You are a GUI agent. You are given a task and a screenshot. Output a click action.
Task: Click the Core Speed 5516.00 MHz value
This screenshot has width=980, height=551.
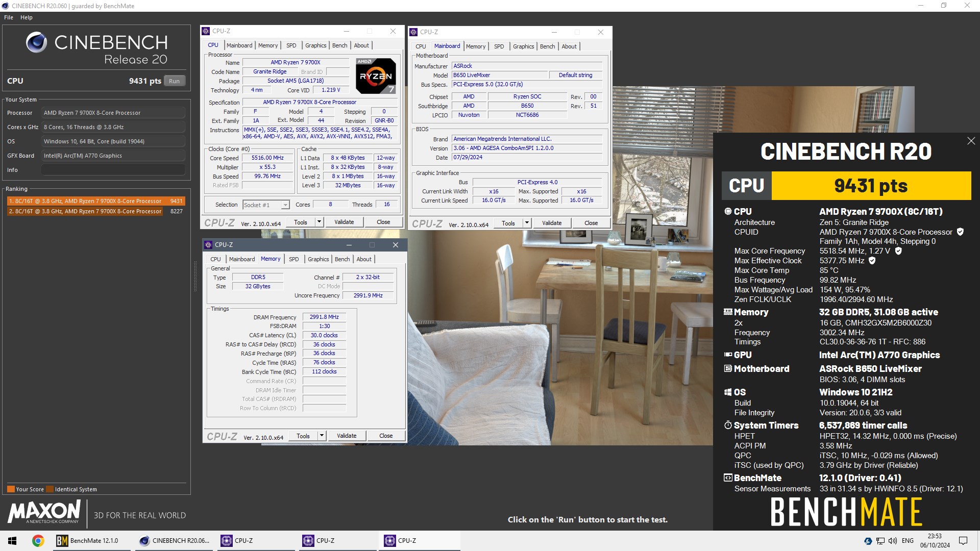(x=267, y=158)
